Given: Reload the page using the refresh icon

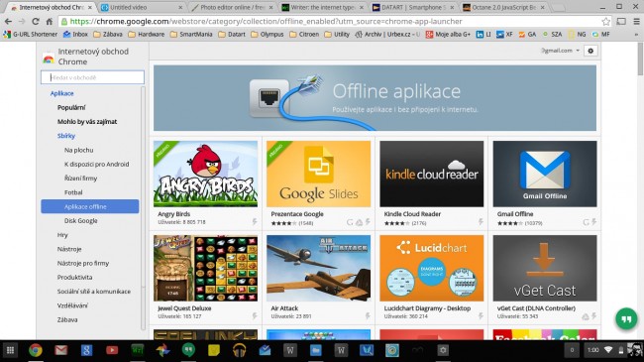Looking at the screenshot, I should [x=36, y=22].
